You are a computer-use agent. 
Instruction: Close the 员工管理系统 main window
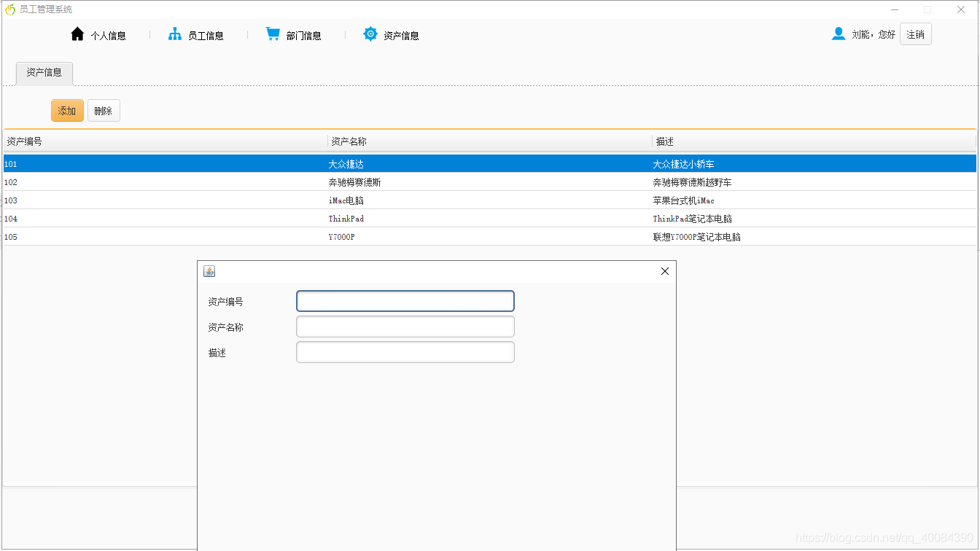(x=961, y=9)
